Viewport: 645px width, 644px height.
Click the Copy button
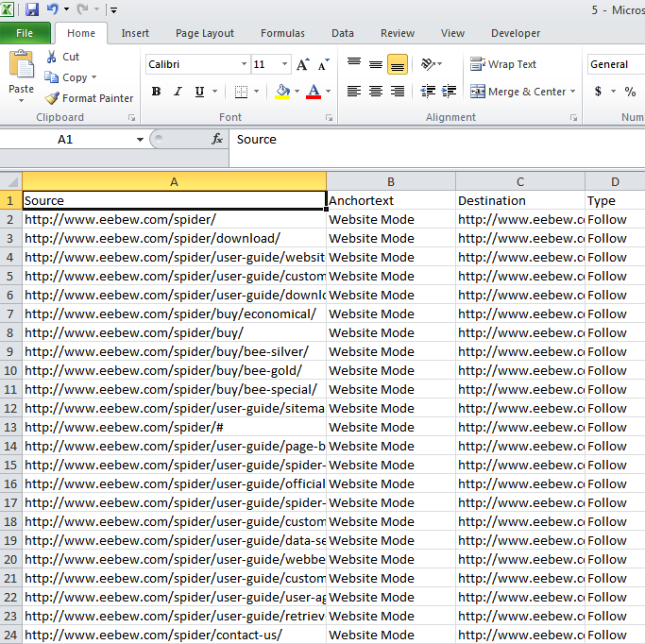tap(66, 77)
